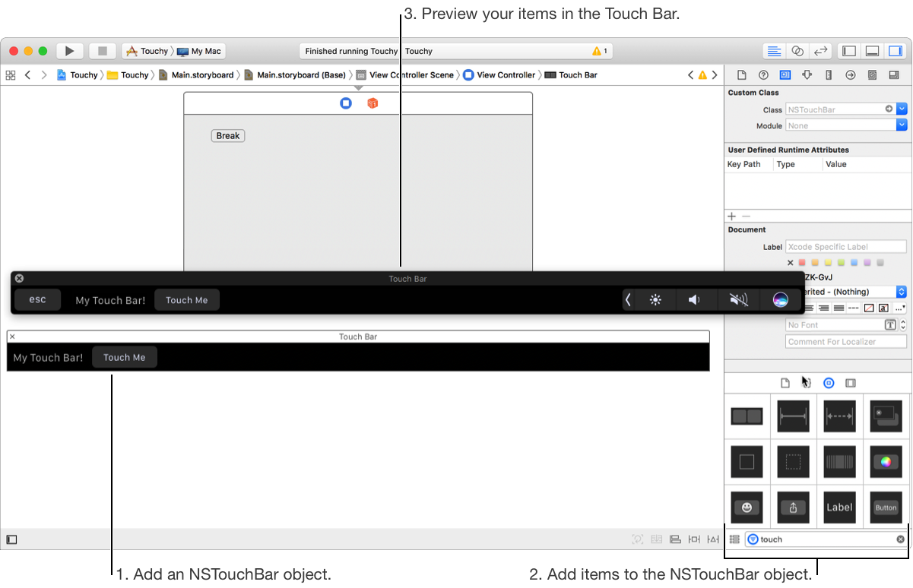Open the Identity inspector tab

coord(785,75)
